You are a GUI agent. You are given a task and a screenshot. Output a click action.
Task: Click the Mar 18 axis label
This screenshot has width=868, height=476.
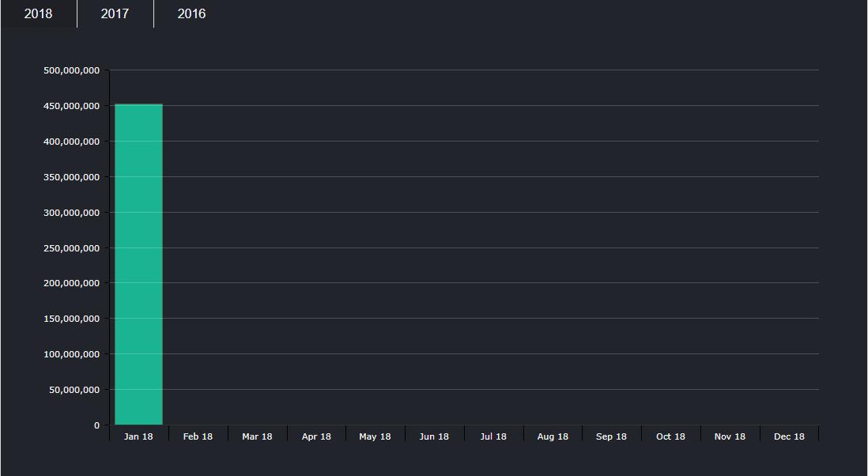pos(257,436)
